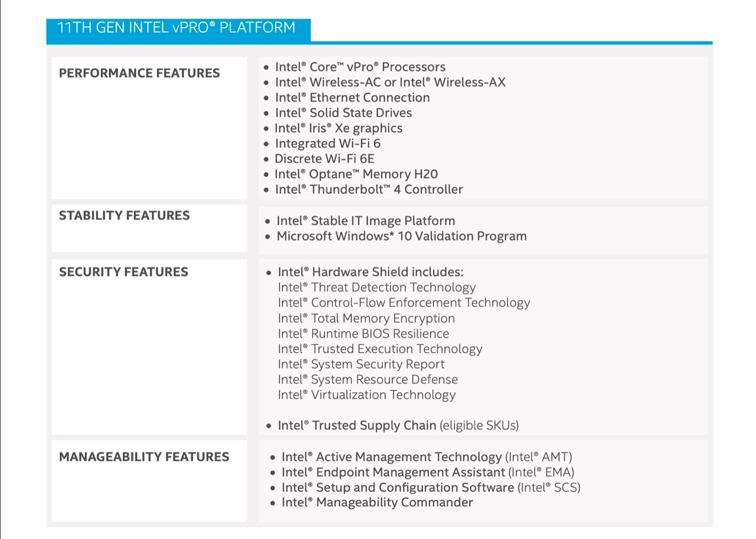Select the Performance Features heading
The width and height of the screenshot is (756, 539).
[139, 74]
